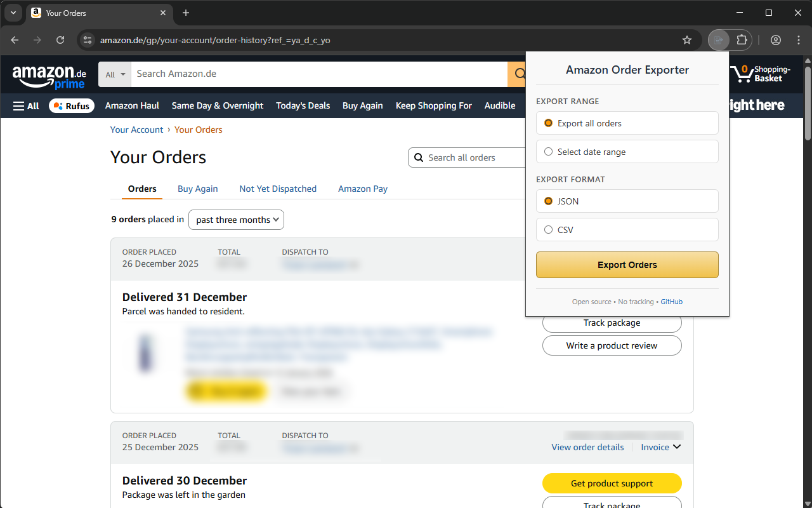Viewport: 812px width, 508px height.
Task: Expand the Invoice dropdown for 25 December order
Action: click(660, 447)
